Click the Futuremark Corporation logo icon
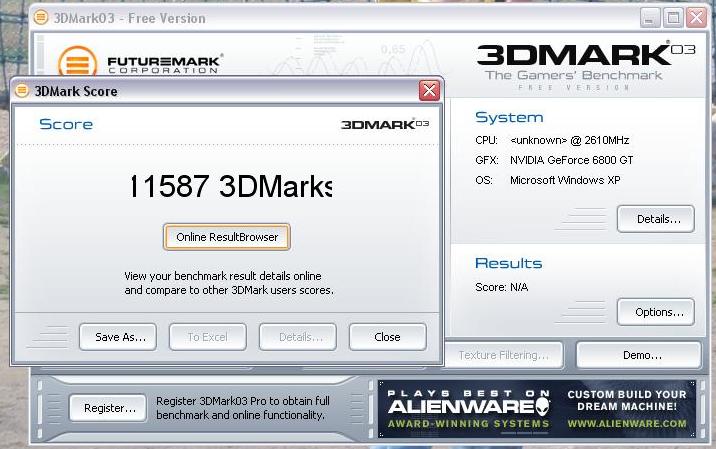This screenshot has height=449, width=716. [x=78, y=61]
